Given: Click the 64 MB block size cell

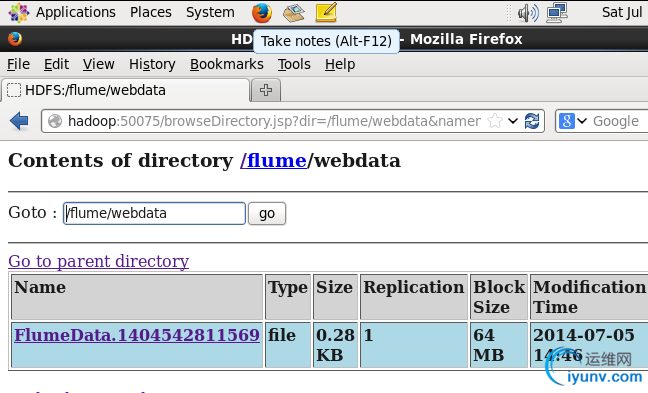Looking at the screenshot, I should pos(499,345).
